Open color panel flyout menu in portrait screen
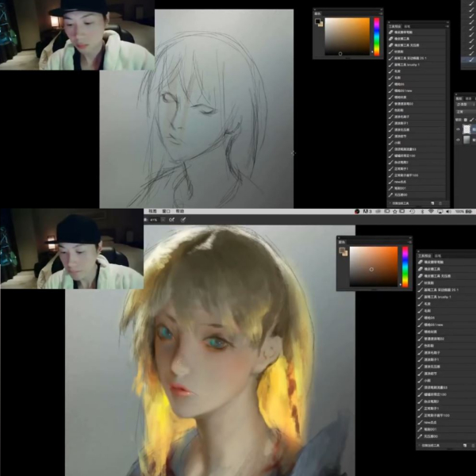Image resolution: width=476 pixels, height=476 pixels. [409, 242]
